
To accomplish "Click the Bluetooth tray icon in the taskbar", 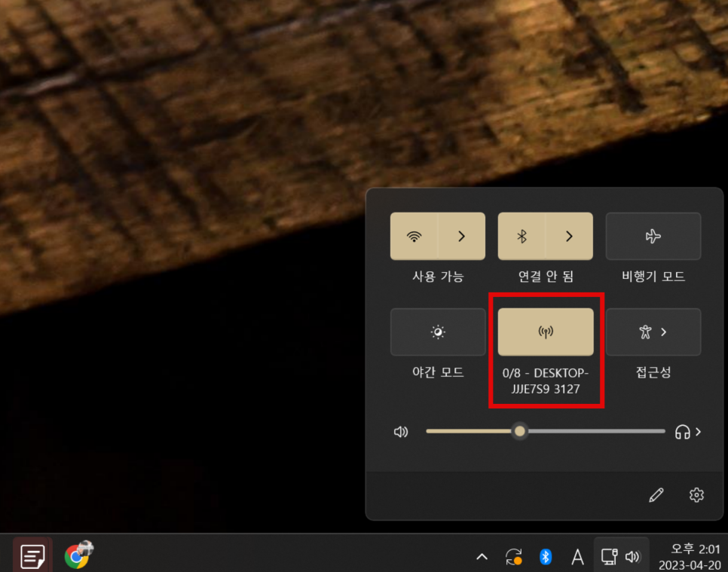I will point(546,556).
